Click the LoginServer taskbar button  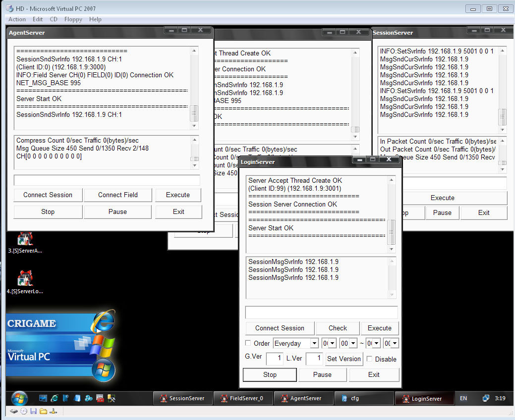click(424, 398)
